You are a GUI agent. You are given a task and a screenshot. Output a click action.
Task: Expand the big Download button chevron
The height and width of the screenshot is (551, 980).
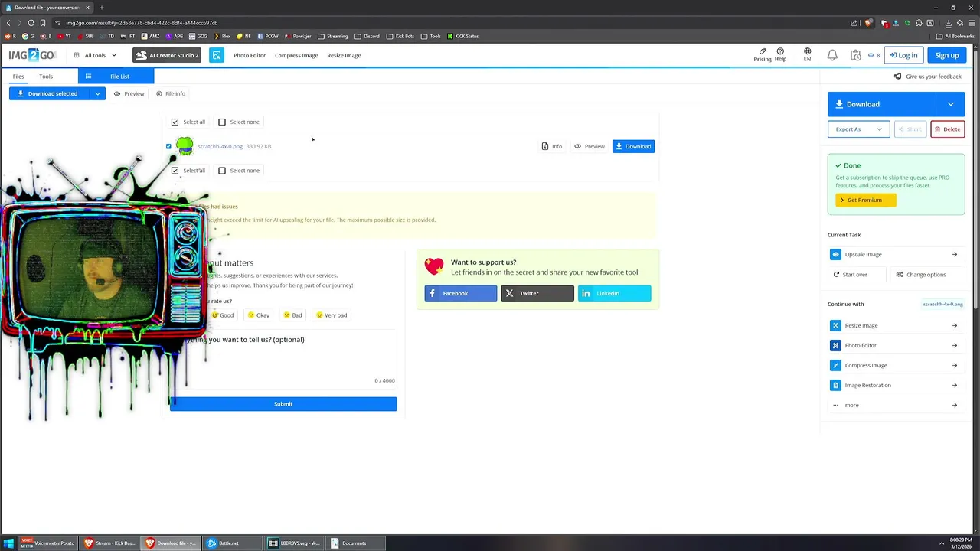pyautogui.click(x=950, y=104)
